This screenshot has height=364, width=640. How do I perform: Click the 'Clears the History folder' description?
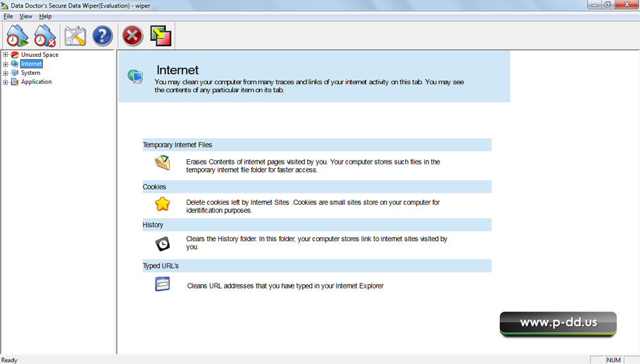tap(317, 243)
